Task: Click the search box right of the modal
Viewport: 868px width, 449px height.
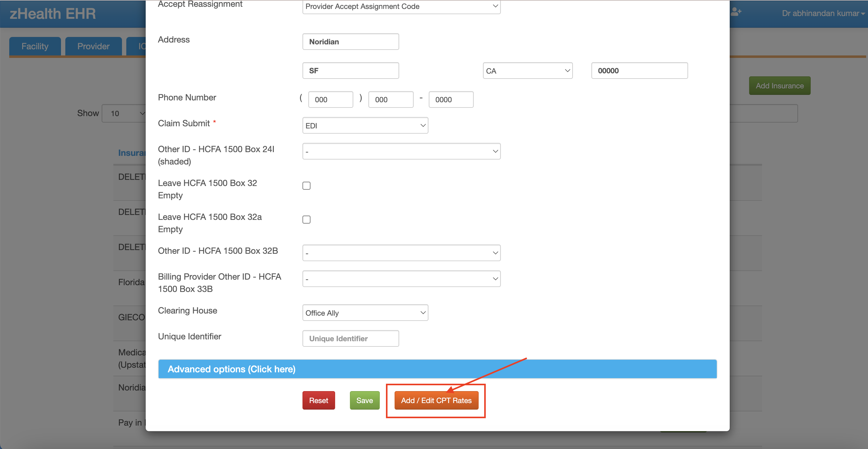Action: (764, 114)
